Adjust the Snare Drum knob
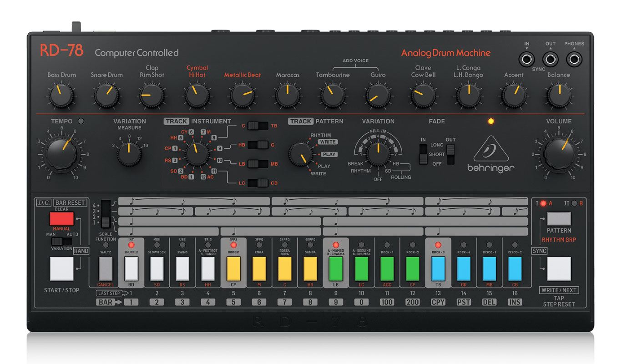Viewport: 637px width, 364px height. [106, 96]
